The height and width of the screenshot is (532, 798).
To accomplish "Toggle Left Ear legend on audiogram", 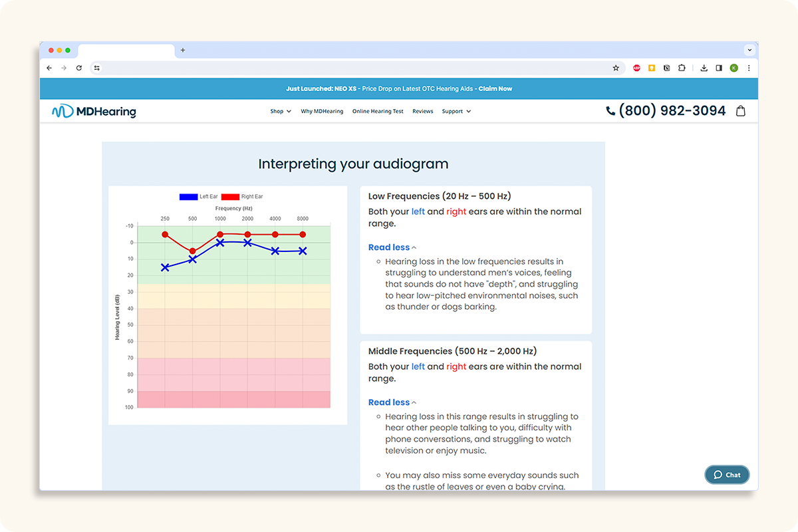I will click(198, 197).
